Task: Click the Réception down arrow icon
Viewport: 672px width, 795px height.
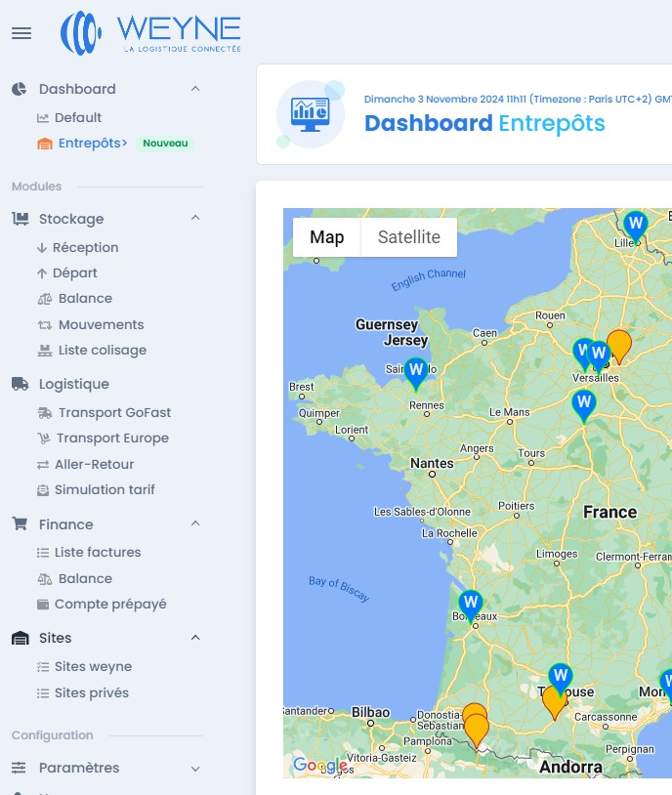Action: point(42,248)
